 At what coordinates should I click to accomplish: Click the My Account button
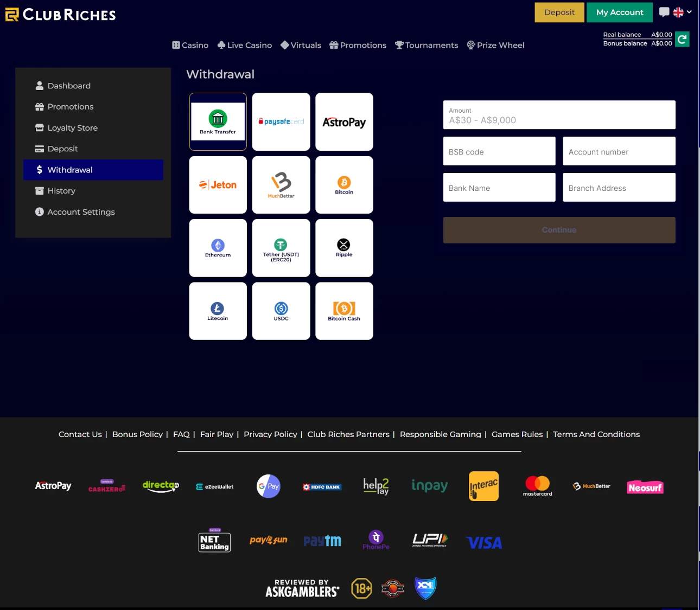click(620, 12)
